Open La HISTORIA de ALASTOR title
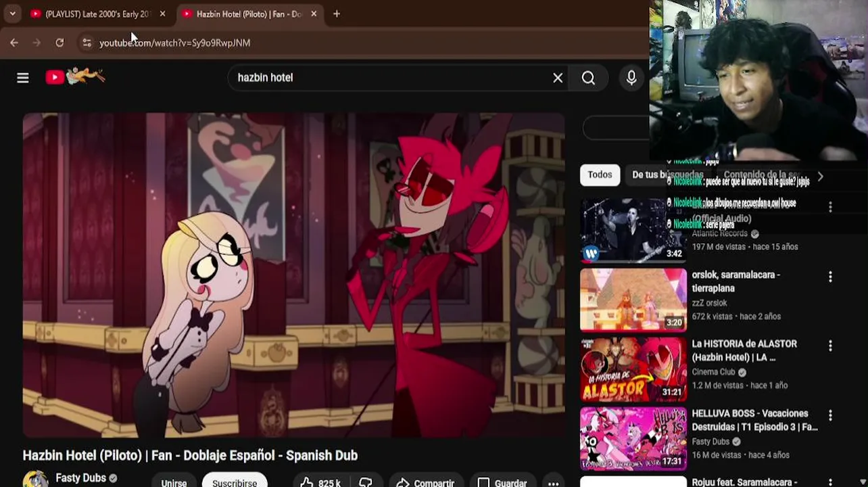This screenshot has height=487, width=868. click(x=744, y=350)
